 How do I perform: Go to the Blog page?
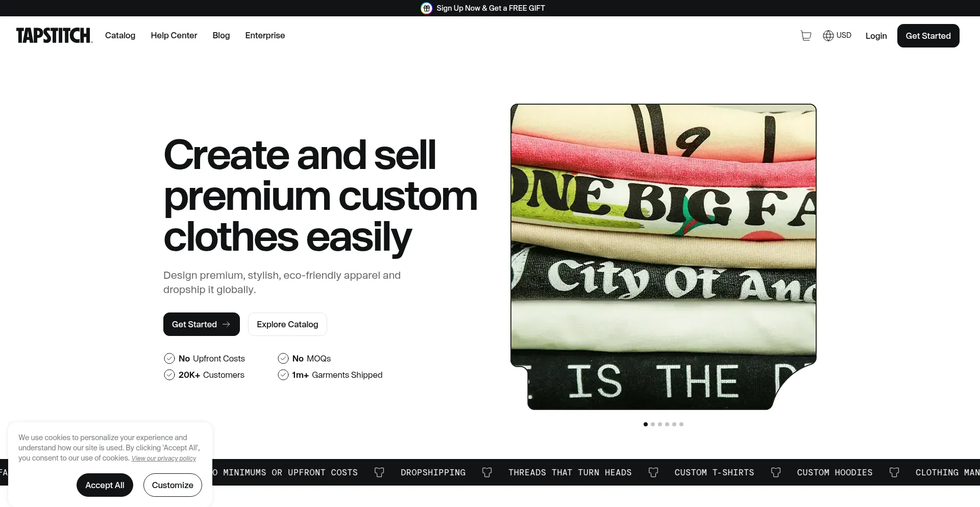click(221, 35)
